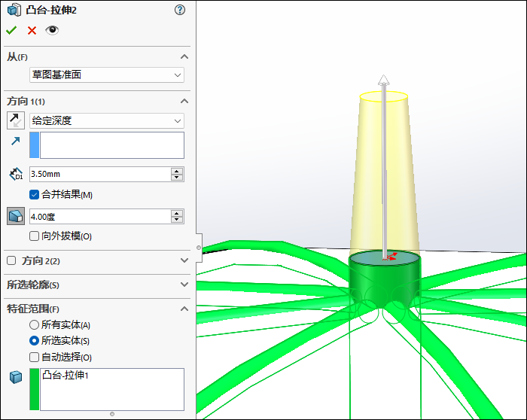
Task: Open help for 凸台-拉伸2
Action: click(x=180, y=10)
